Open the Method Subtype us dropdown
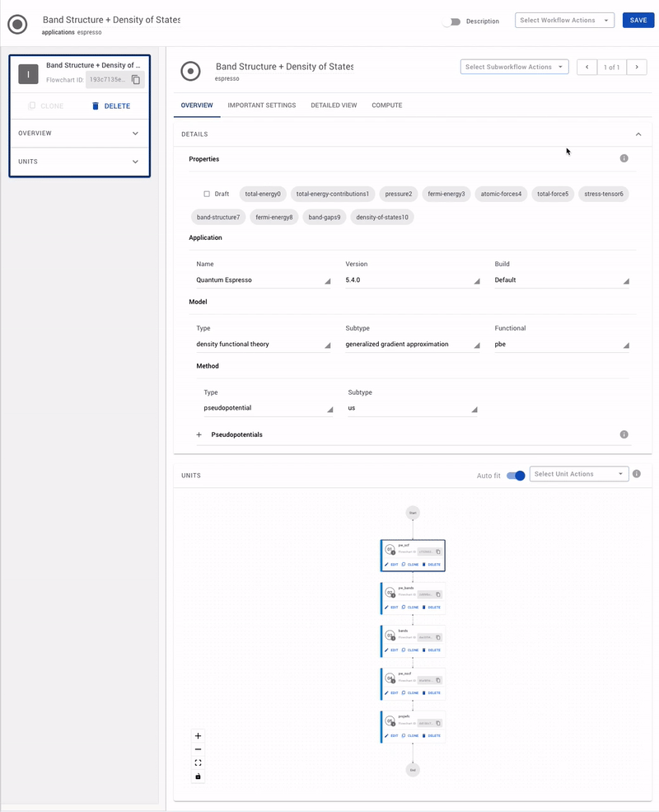This screenshot has width=659, height=812. tap(412, 408)
